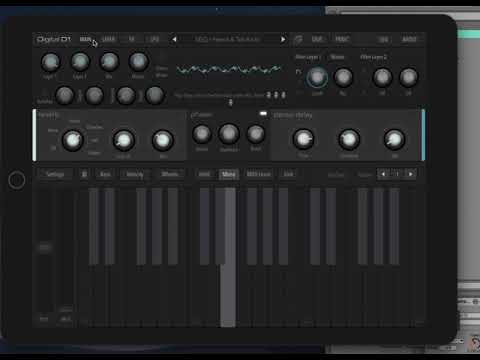Toggle the Velocity button
Viewport: 480px width, 360px height.
click(x=135, y=174)
